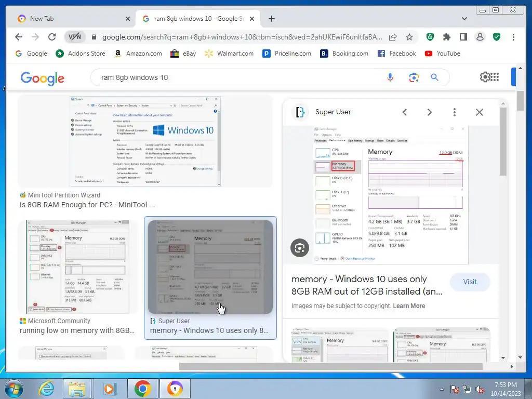Open the green shield extension
Screen dimensions: 532x399
(x=430, y=37)
